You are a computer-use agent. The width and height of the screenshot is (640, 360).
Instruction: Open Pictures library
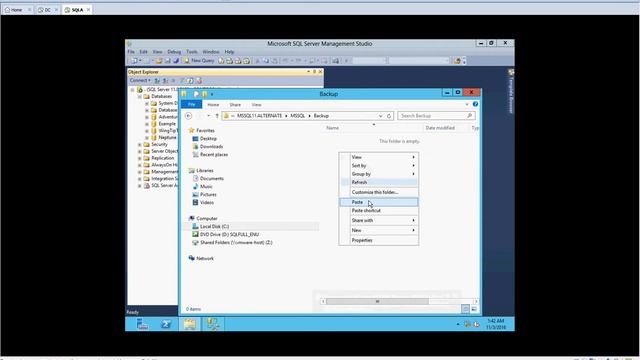pos(208,195)
